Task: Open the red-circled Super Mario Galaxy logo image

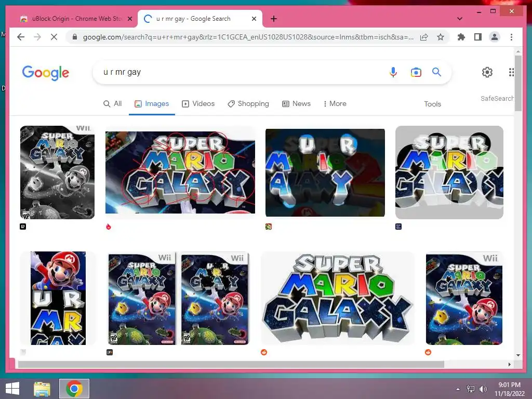Action: [180, 172]
